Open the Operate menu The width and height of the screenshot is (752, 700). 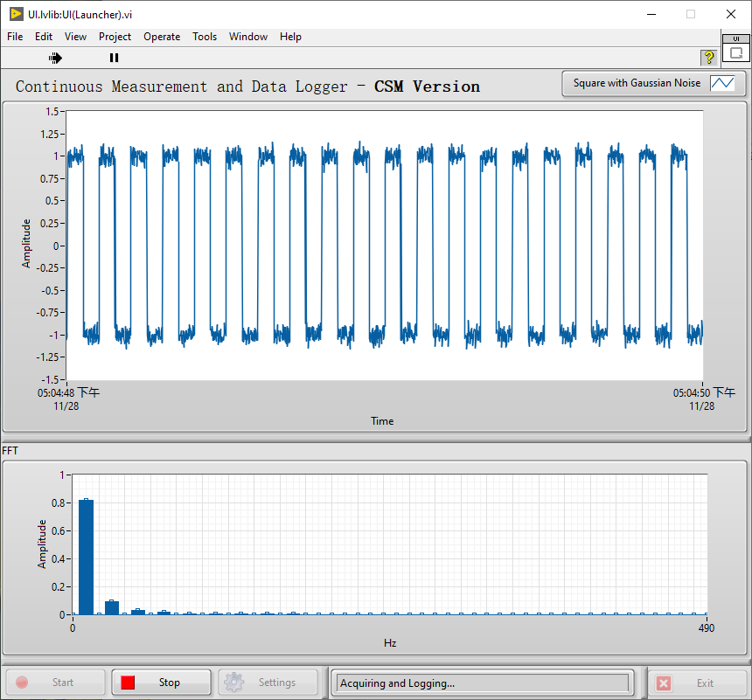162,37
